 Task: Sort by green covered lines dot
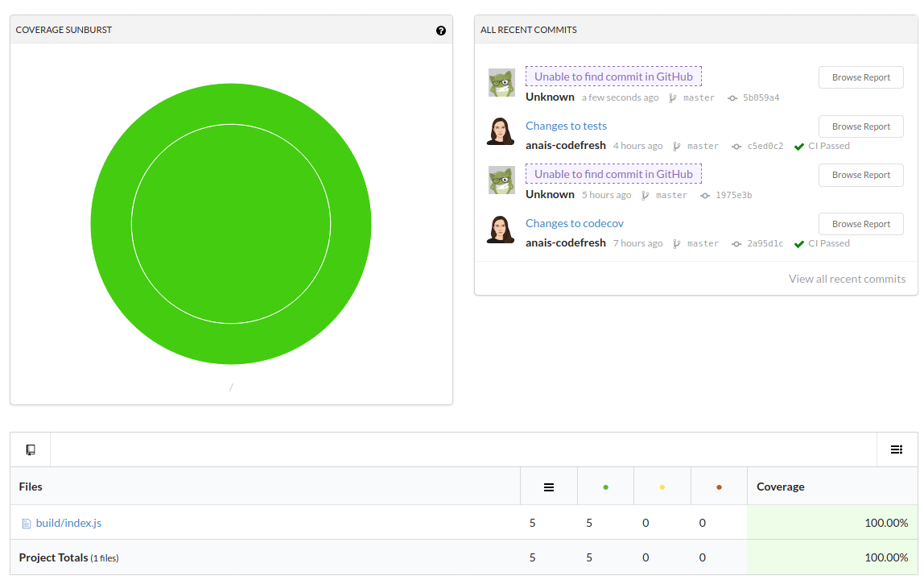(x=605, y=487)
